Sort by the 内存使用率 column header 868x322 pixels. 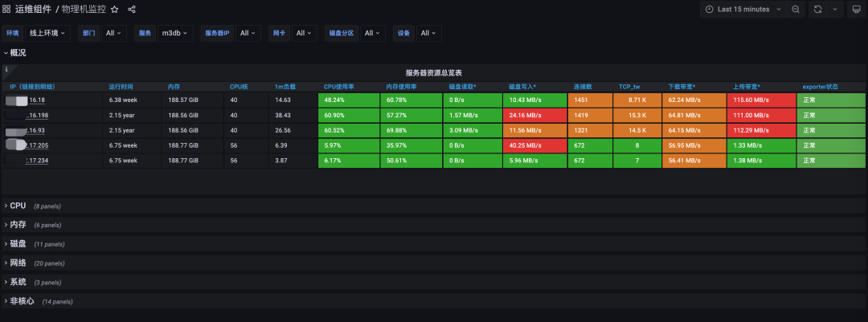401,87
